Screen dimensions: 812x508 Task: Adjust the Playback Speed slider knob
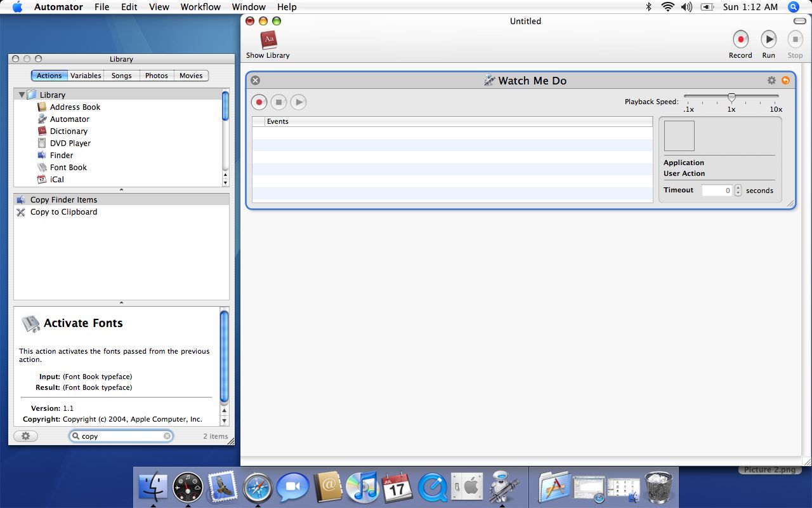coord(731,98)
